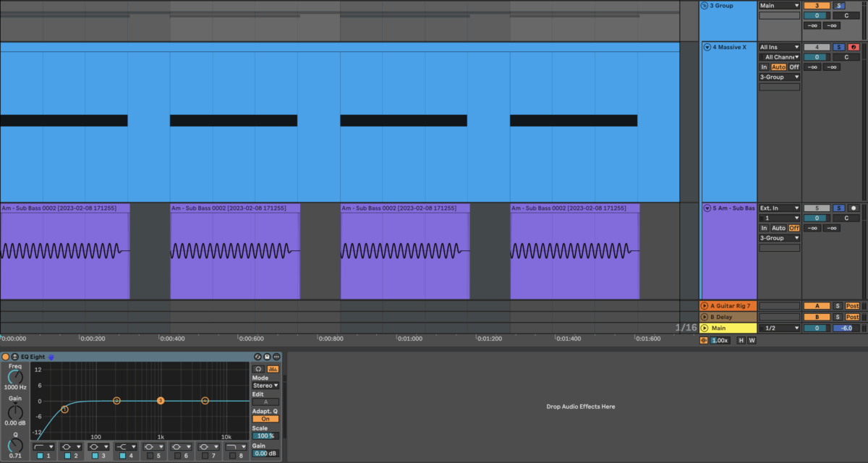The width and height of the screenshot is (868, 463).
Task: Enable EQ band 5 activator checkbox
Action: coord(150,456)
